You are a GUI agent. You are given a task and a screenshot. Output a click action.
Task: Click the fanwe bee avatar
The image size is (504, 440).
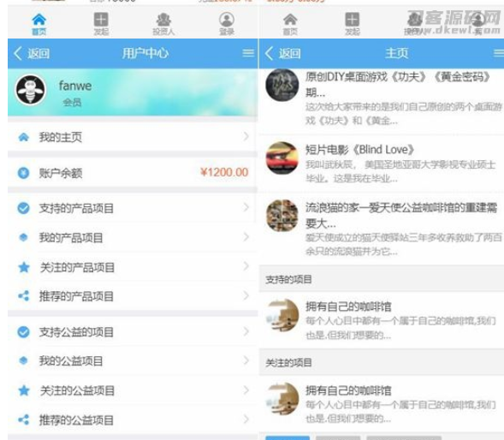point(31,90)
